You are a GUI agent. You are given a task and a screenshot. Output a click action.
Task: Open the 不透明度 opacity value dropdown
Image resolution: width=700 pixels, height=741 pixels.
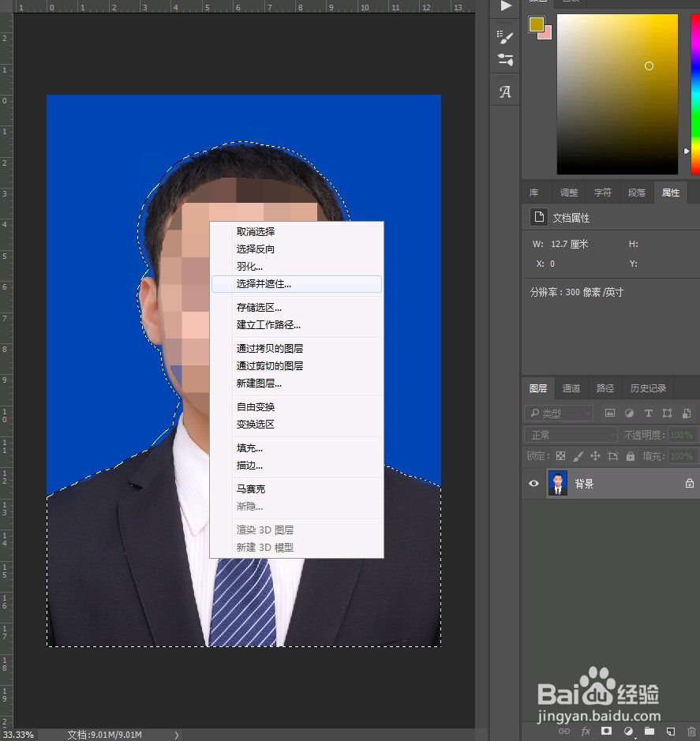(x=680, y=434)
